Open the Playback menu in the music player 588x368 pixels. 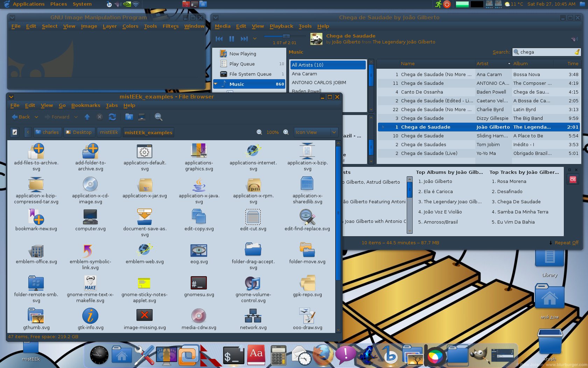(x=281, y=26)
